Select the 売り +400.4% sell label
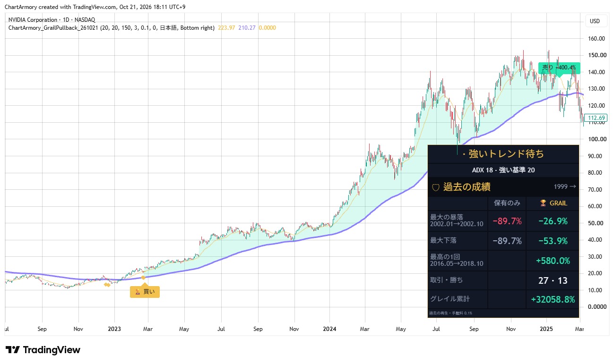The image size is (614, 364). (559, 68)
